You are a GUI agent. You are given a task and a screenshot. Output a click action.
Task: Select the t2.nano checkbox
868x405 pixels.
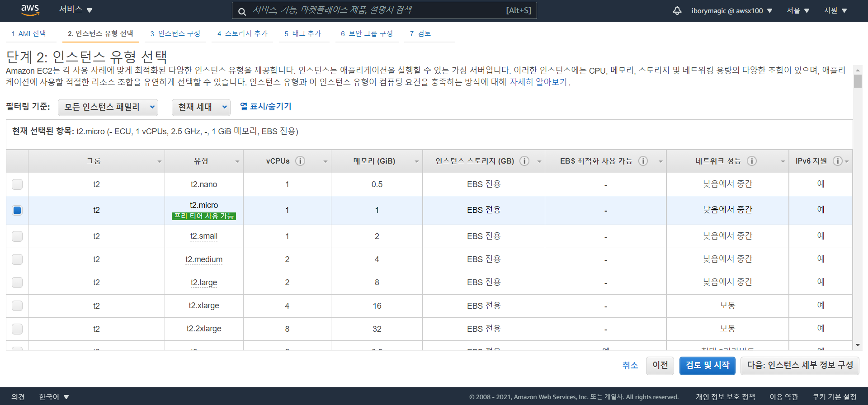click(17, 184)
